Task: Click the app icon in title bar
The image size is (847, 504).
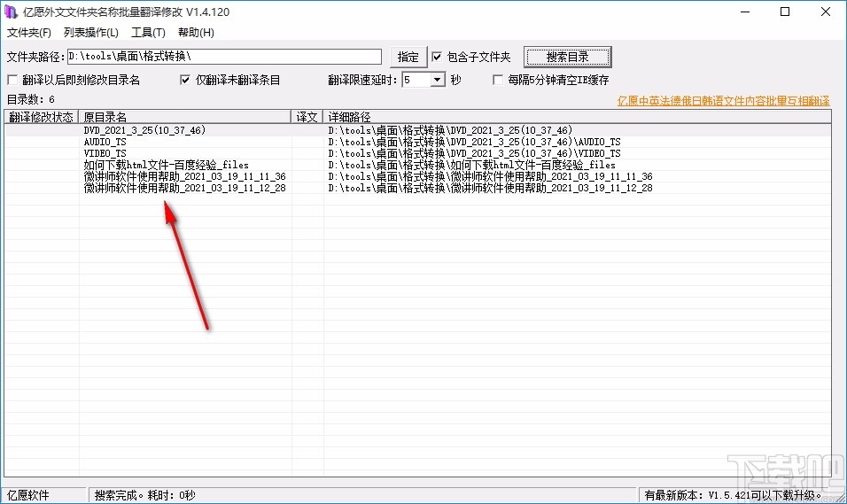Action: [x=11, y=12]
